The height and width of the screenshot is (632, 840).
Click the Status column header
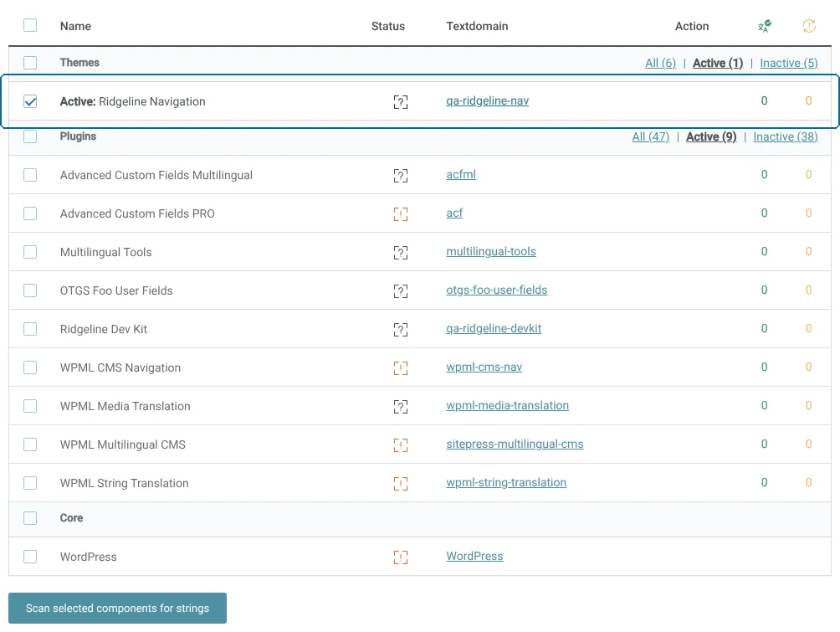pos(388,26)
